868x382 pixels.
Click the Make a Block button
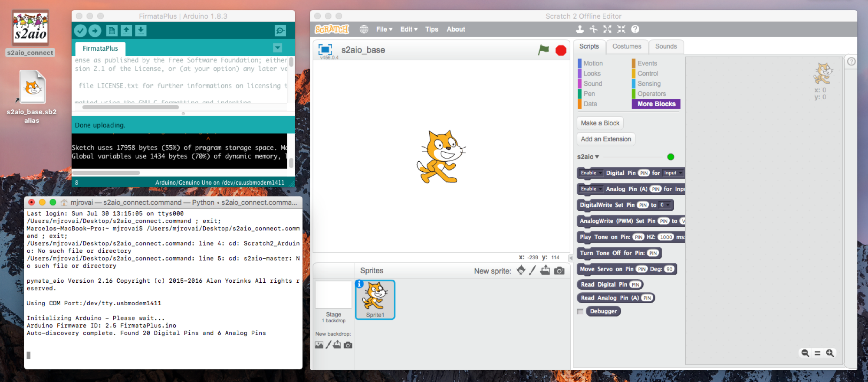(x=600, y=123)
